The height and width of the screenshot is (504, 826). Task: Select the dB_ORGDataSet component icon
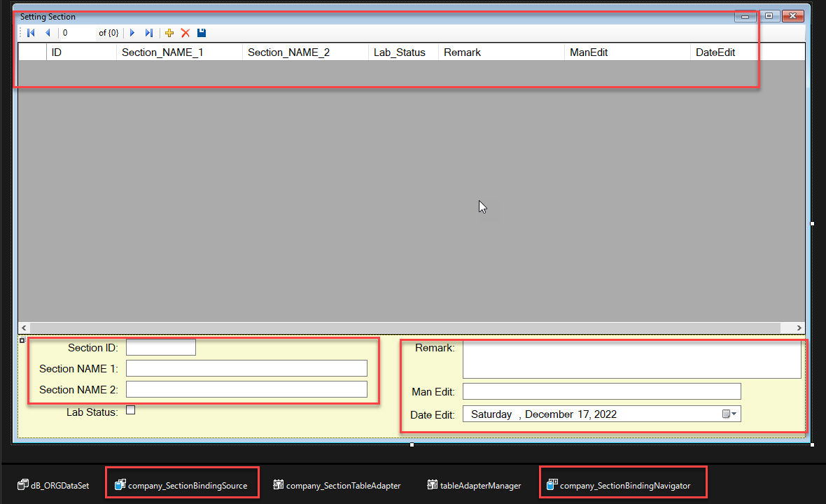tap(22, 484)
